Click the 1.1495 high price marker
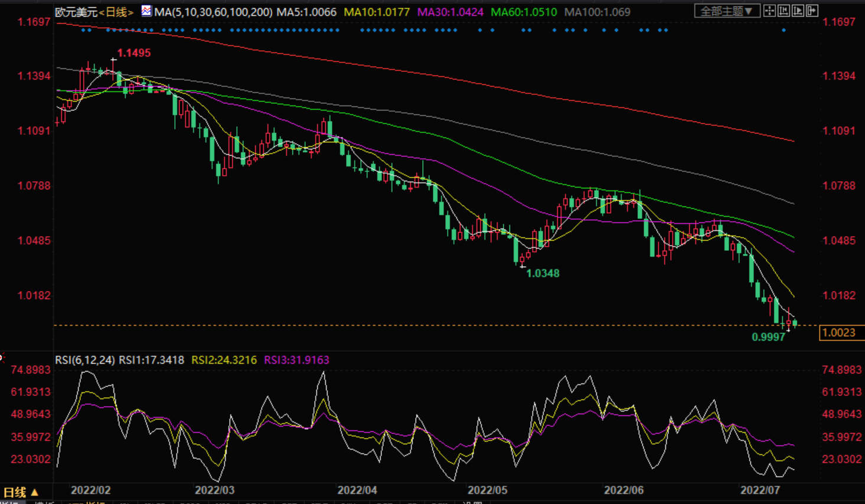This screenshot has height=504, width=865. [x=133, y=53]
